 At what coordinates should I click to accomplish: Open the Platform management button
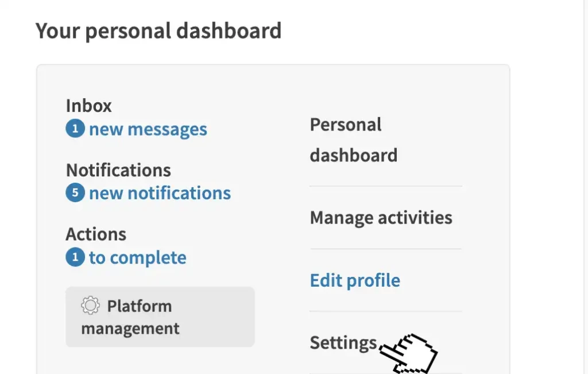pos(160,317)
